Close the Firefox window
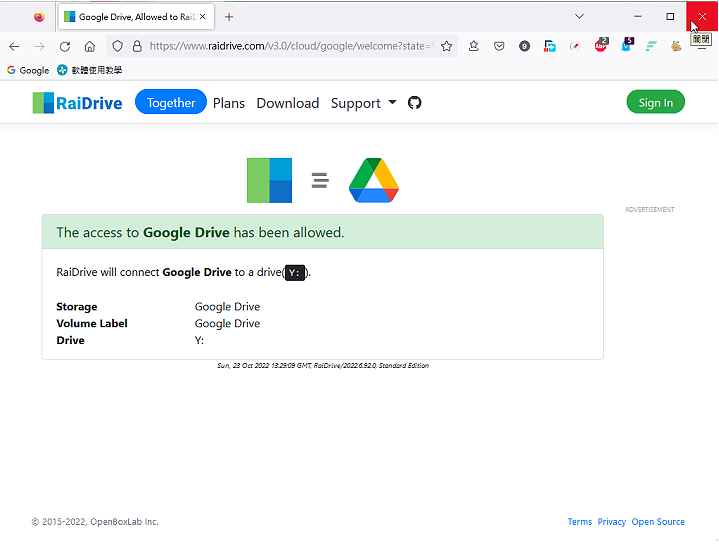Viewport: 719px width, 557px height. point(702,17)
